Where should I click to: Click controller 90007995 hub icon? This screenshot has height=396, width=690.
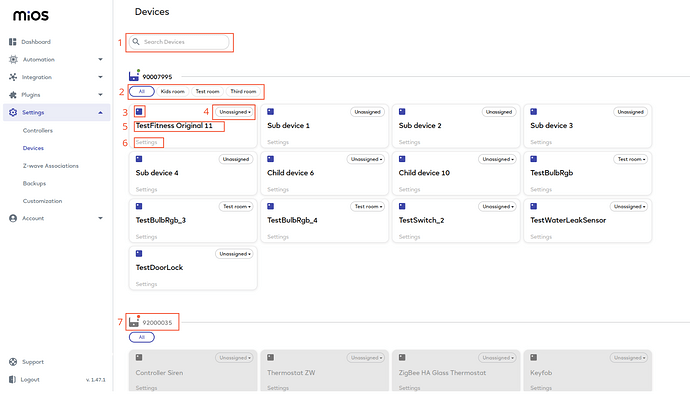134,76
